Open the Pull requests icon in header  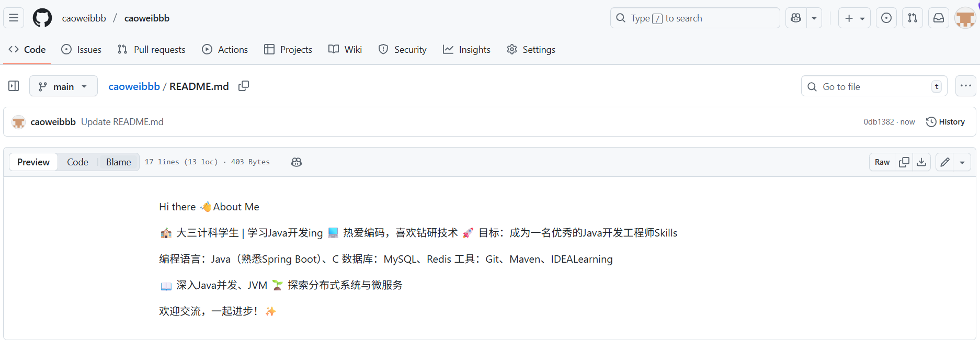tap(913, 18)
